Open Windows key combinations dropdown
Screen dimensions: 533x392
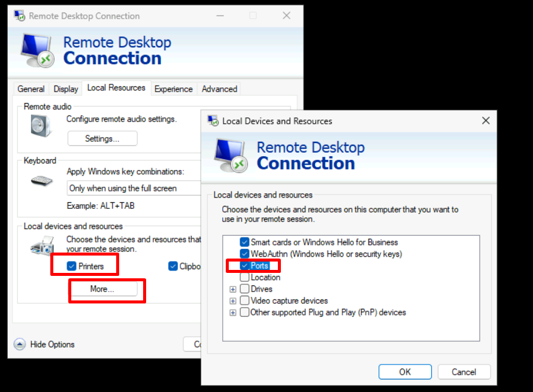click(134, 188)
